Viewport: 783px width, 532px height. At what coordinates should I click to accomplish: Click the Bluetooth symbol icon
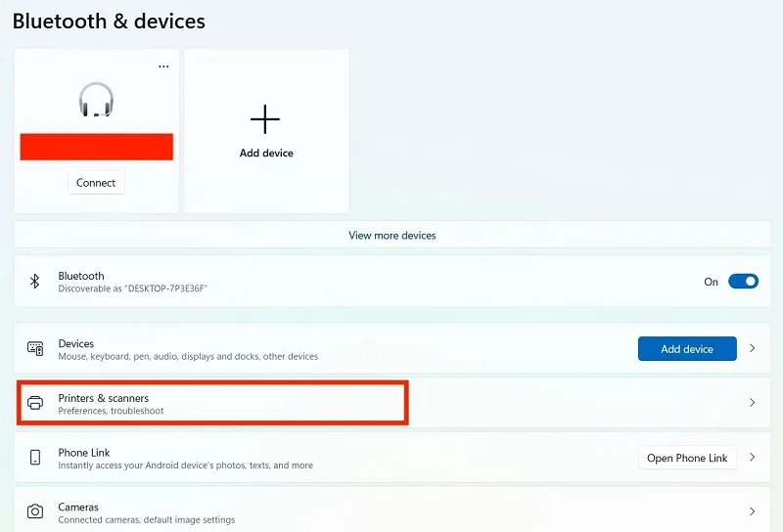[x=34, y=282]
